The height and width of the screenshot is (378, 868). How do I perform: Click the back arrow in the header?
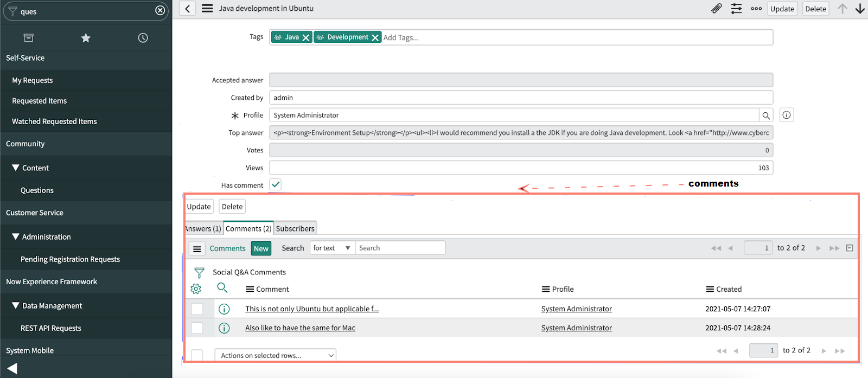pos(187,9)
